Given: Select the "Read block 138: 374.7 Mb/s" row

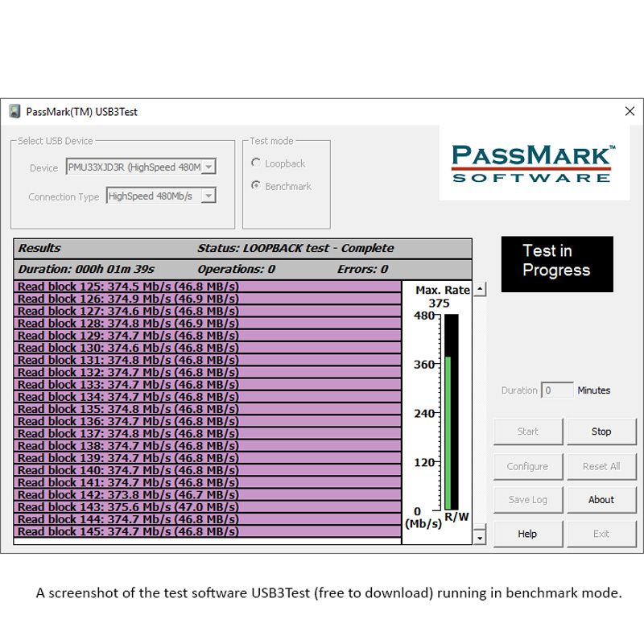Looking at the screenshot, I should tap(208, 446).
